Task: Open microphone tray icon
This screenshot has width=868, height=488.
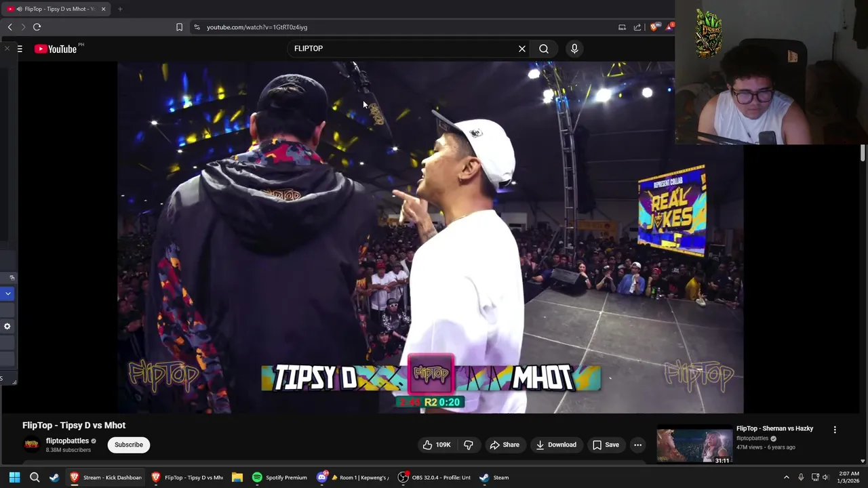Action: (801, 477)
